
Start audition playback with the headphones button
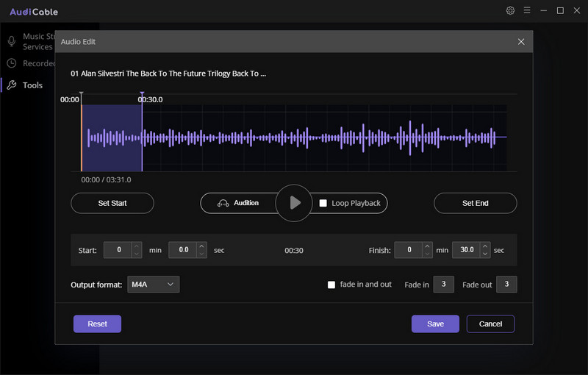point(238,203)
